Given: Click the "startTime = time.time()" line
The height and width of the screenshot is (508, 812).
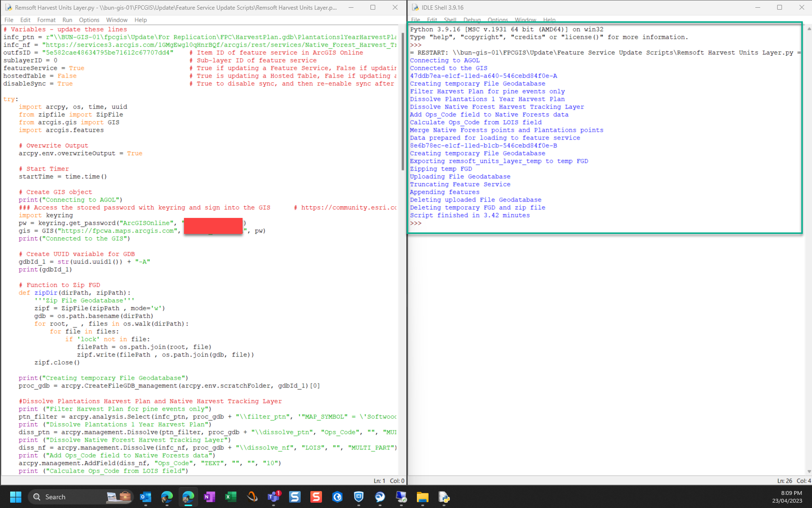Looking at the screenshot, I should (63, 177).
